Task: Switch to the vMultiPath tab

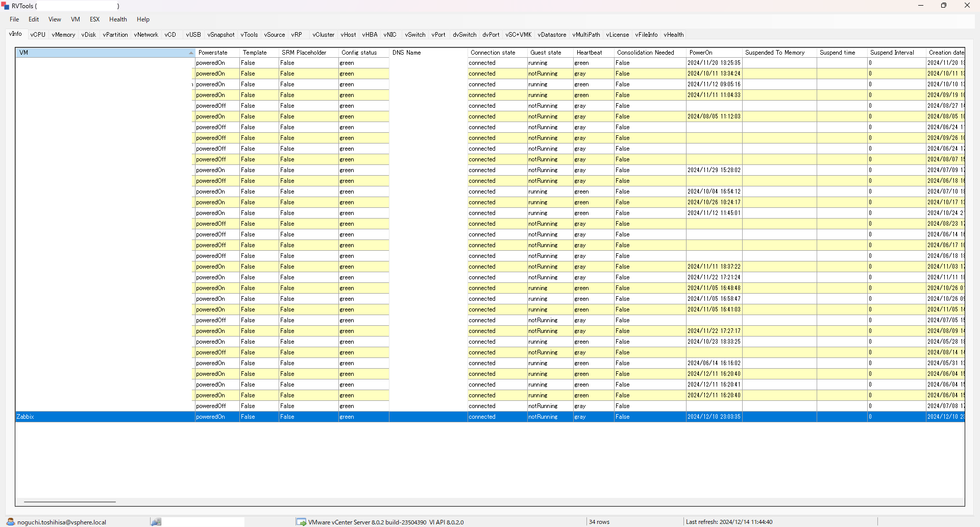Action: (x=586, y=35)
